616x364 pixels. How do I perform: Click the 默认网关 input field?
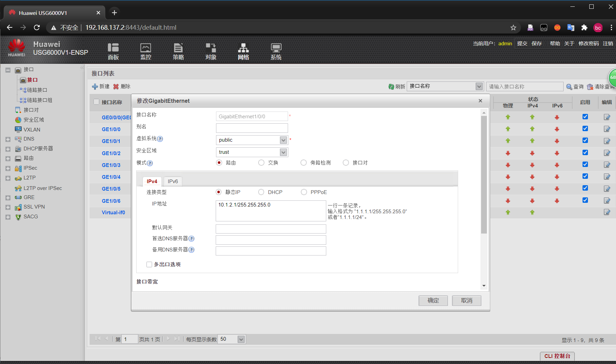pyautogui.click(x=271, y=229)
